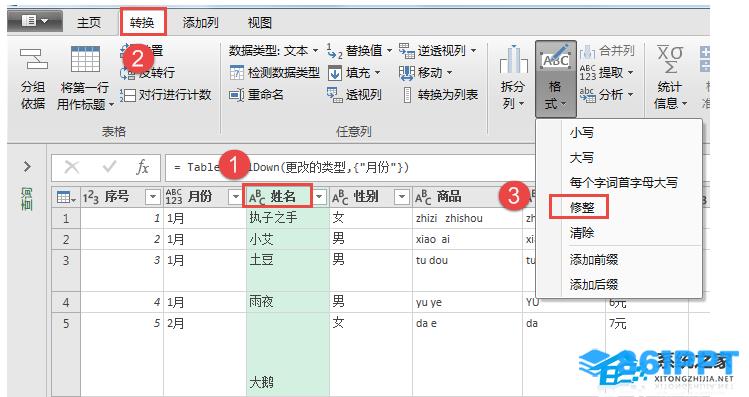This screenshot has width=749, height=397.
Task: Click 填充 down-arrow icon
Action: point(335,73)
